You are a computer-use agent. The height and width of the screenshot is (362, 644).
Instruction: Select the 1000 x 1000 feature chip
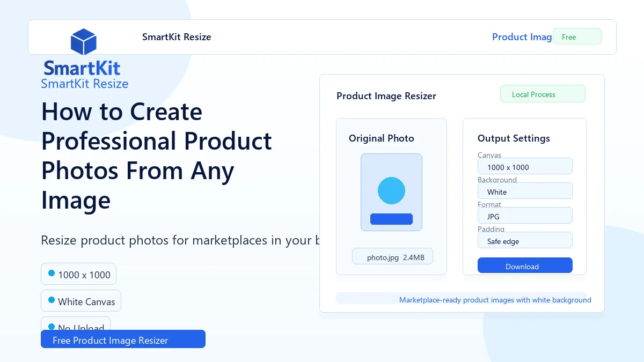[78, 274]
